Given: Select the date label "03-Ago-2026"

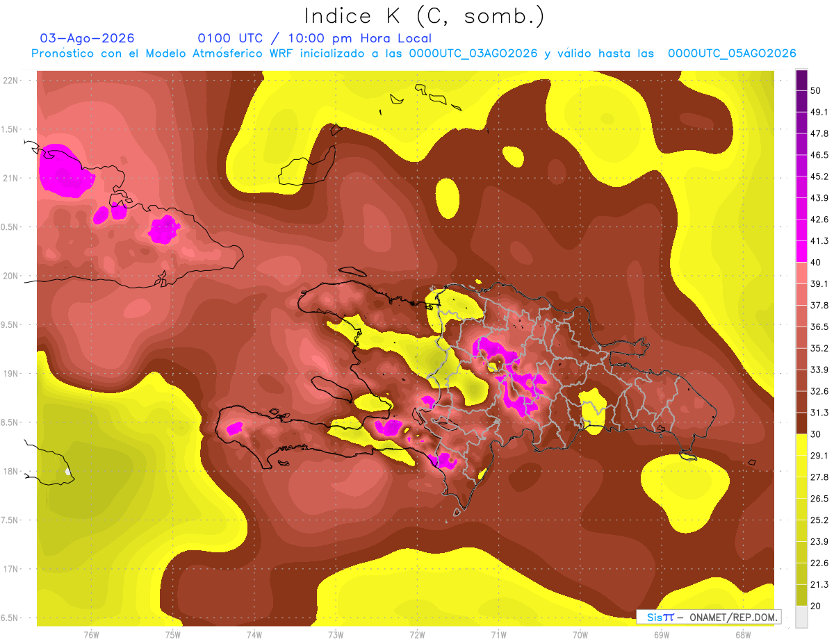Looking at the screenshot, I should (x=88, y=38).
